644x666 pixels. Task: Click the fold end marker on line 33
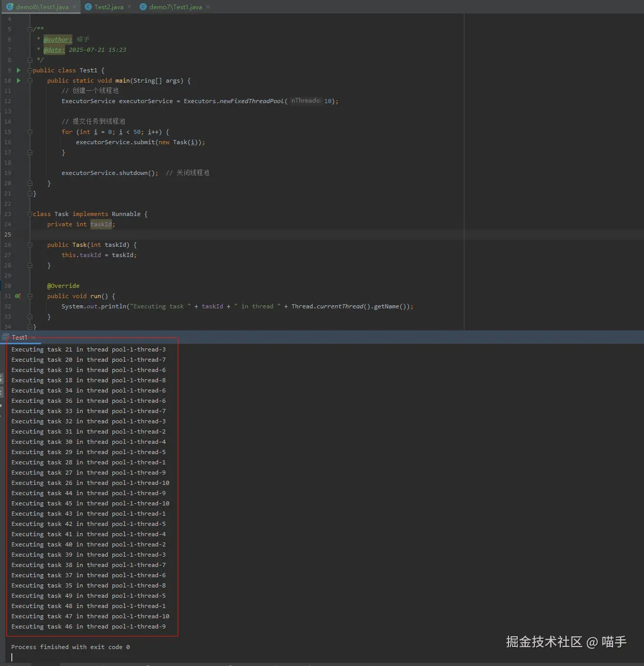pyautogui.click(x=30, y=317)
